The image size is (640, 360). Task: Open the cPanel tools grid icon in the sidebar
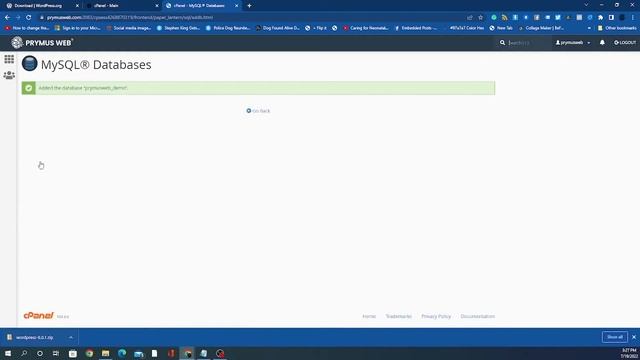point(9,59)
